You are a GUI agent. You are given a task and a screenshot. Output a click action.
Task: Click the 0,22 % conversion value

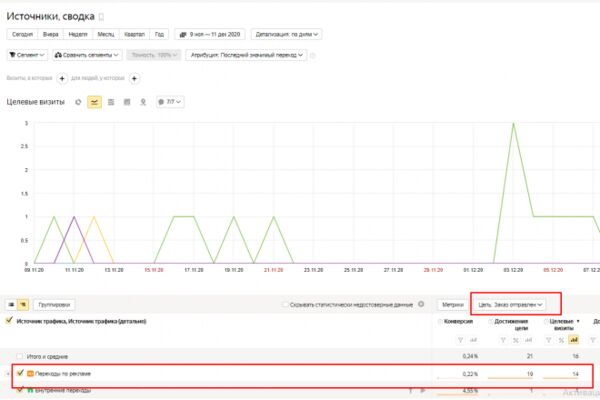click(470, 374)
